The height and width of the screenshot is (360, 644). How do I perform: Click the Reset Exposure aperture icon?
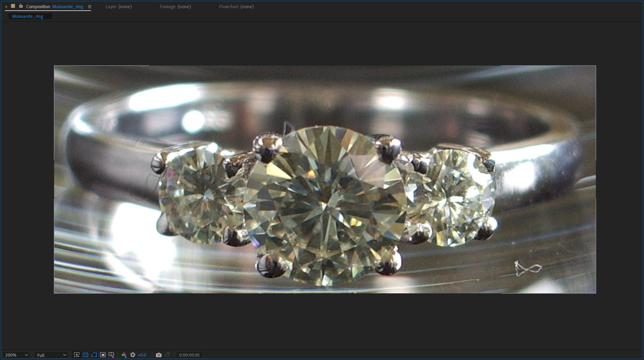pyautogui.click(x=133, y=355)
